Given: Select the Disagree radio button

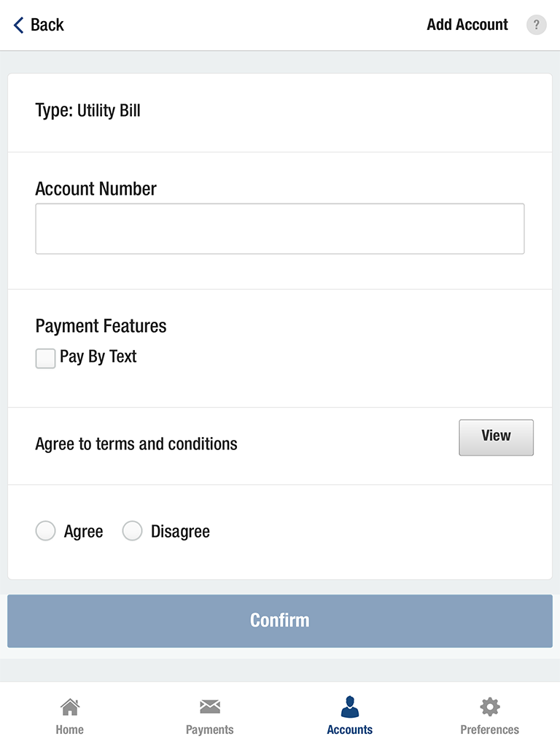Looking at the screenshot, I should 132,531.
